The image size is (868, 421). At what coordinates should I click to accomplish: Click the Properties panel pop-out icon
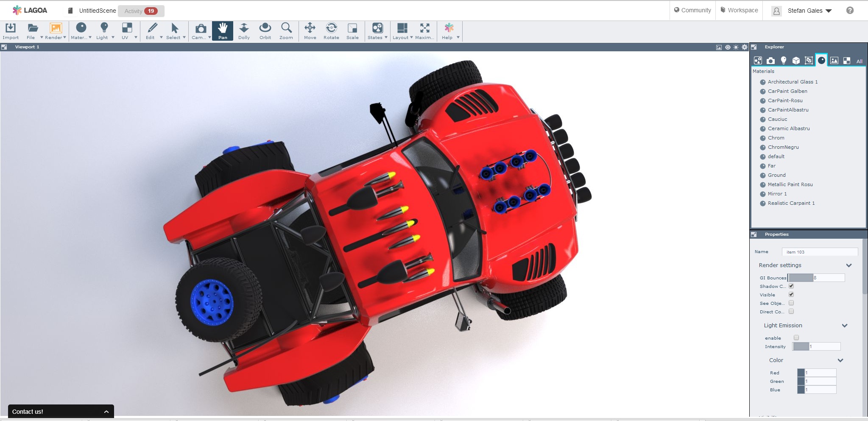coord(754,234)
